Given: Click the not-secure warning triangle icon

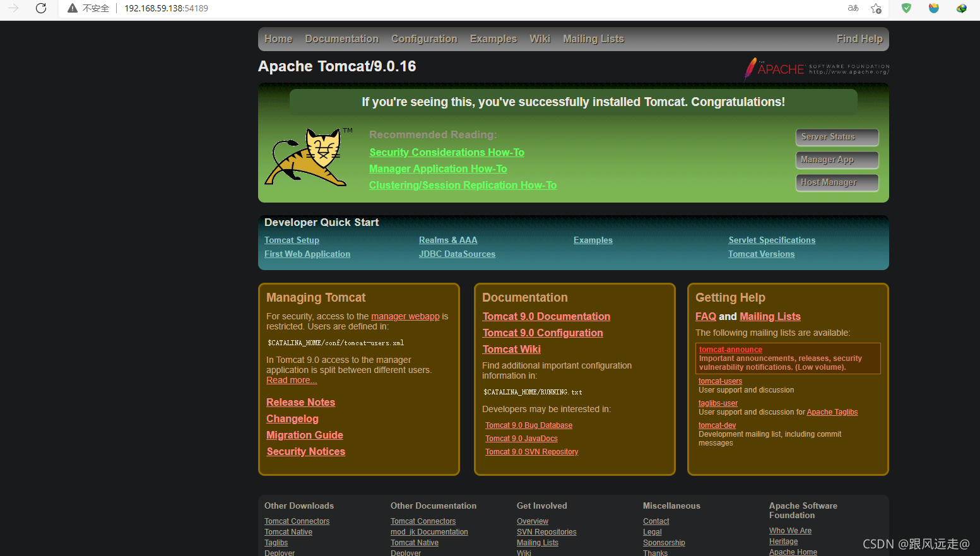Looking at the screenshot, I should 73,8.
